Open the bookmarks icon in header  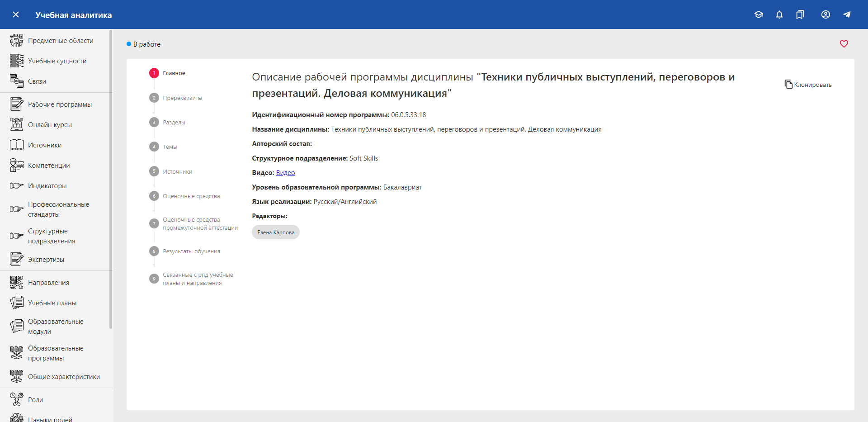(800, 14)
